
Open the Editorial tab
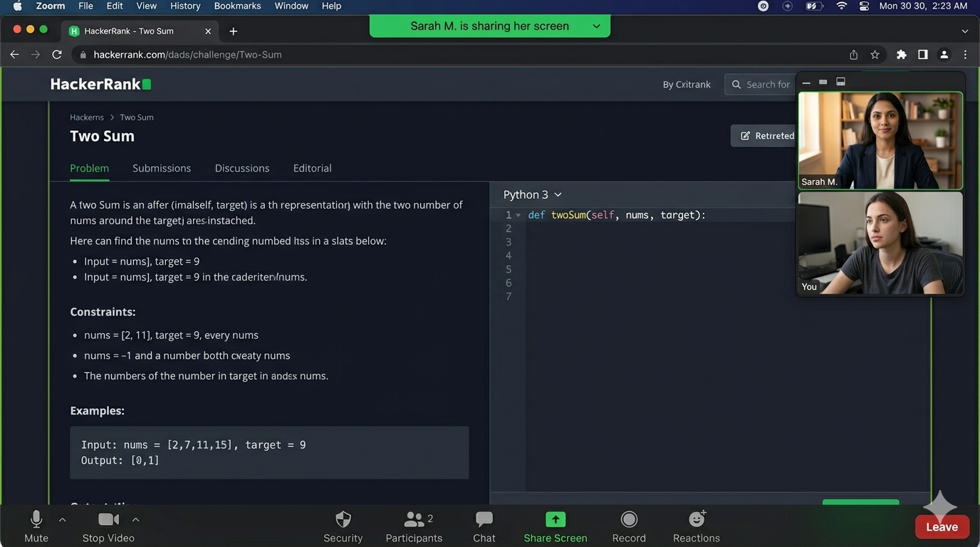tap(312, 168)
